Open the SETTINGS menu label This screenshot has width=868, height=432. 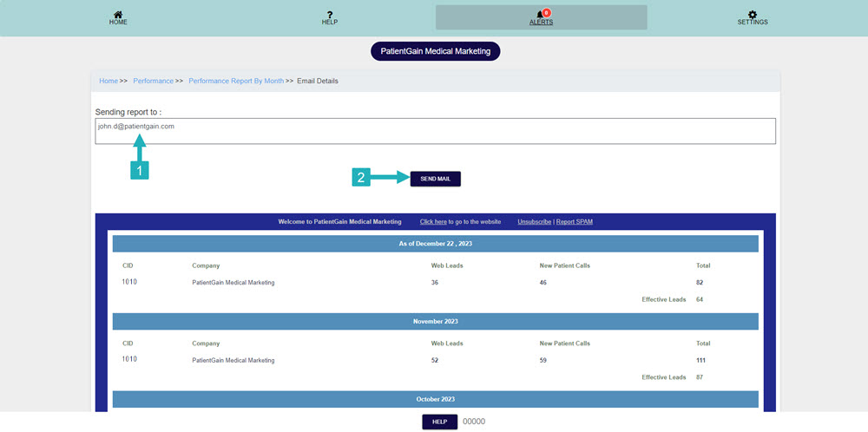753,23
